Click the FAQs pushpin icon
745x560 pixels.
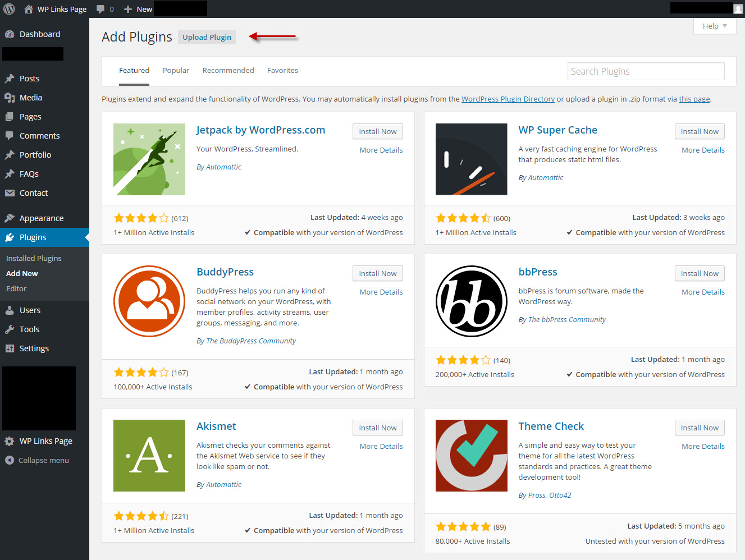(10, 174)
